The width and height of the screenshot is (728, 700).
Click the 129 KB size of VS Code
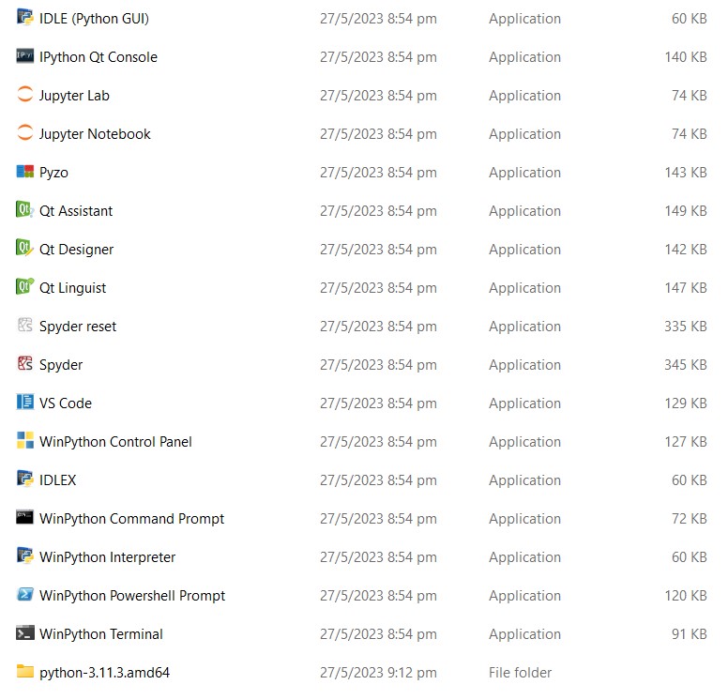tap(686, 403)
